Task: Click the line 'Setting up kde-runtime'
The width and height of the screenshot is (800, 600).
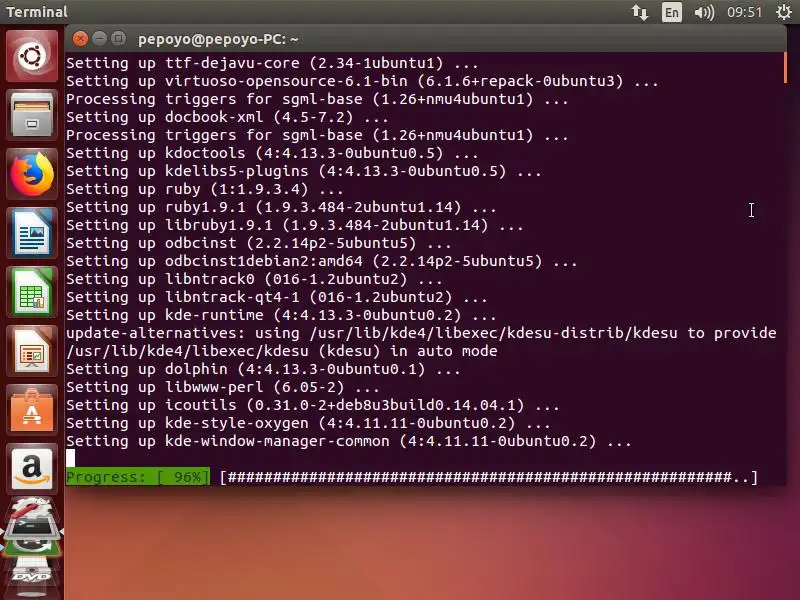Action: tap(281, 315)
